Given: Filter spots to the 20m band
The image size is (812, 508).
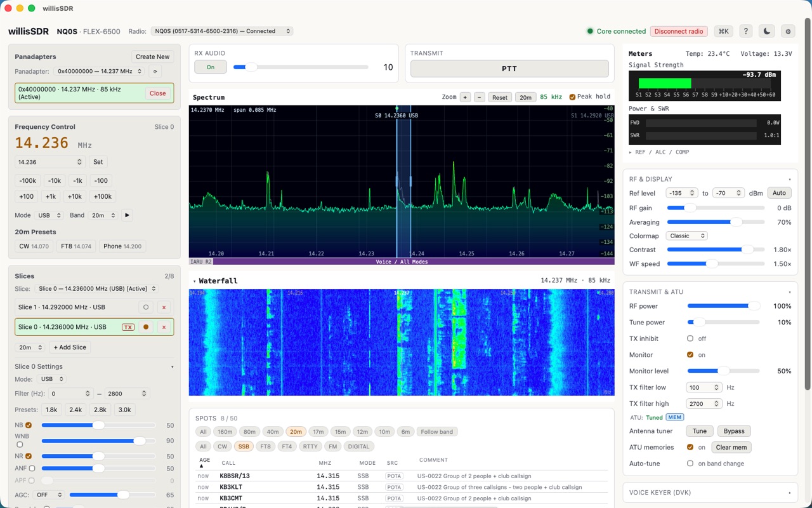Looking at the screenshot, I should (296, 432).
